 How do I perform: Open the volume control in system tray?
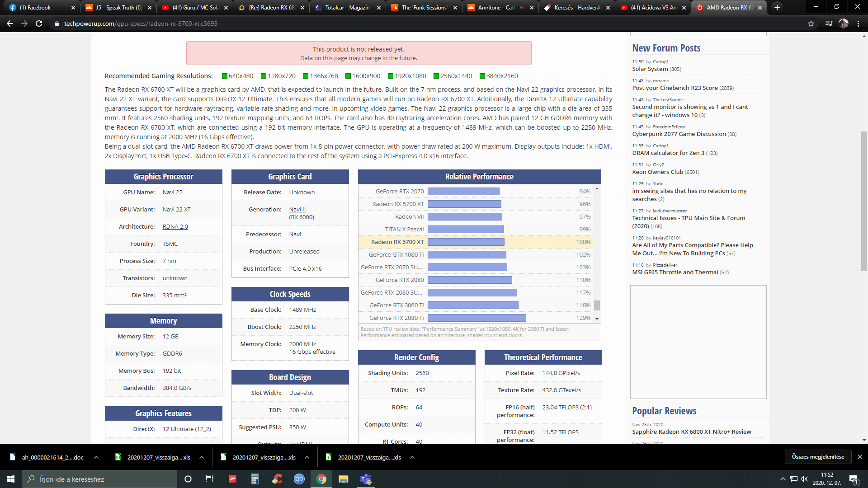pos(804,479)
